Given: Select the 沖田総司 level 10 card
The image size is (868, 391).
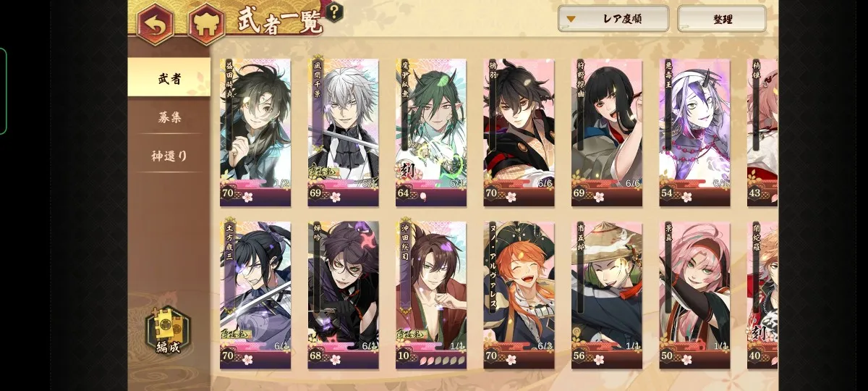Looking at the screenshot, I should pos(431,295).
